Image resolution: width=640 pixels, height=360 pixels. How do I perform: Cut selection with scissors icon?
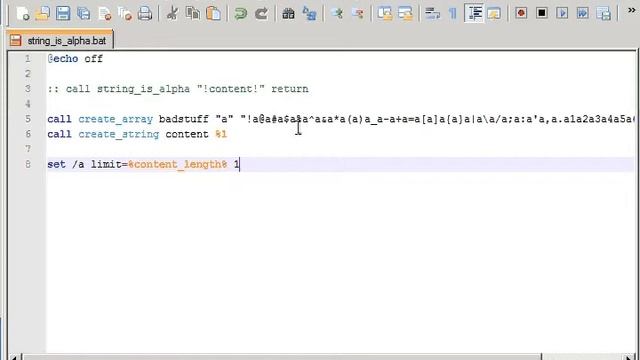(172, 13)
